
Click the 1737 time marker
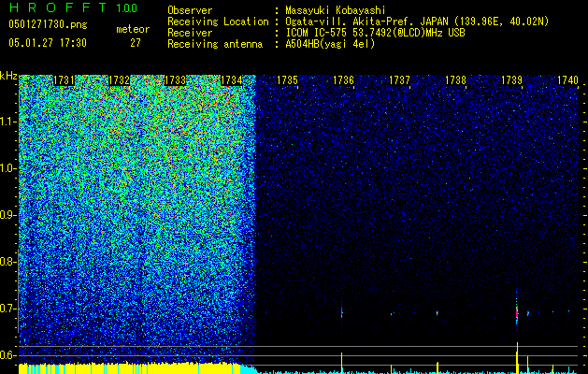coord(399,80)
